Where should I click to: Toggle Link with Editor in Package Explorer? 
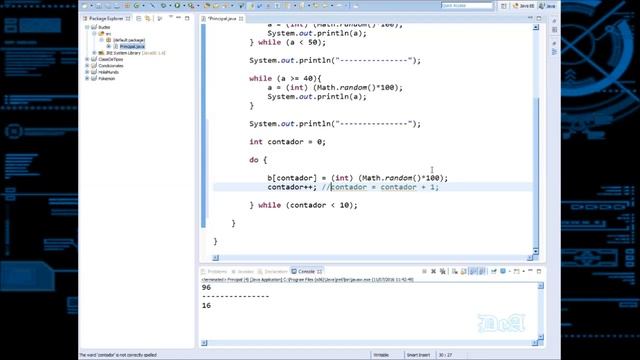148,18
